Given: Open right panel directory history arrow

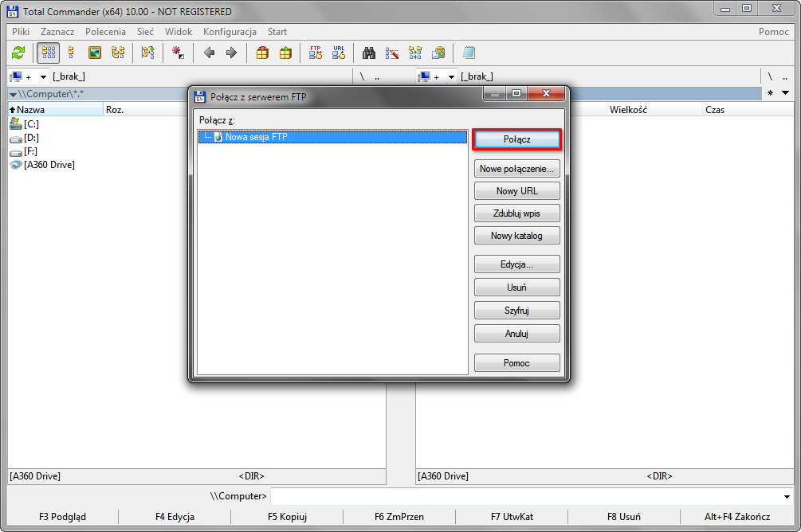Looking at the screenshot, I should pyautogui.click(x=786, y=93).
